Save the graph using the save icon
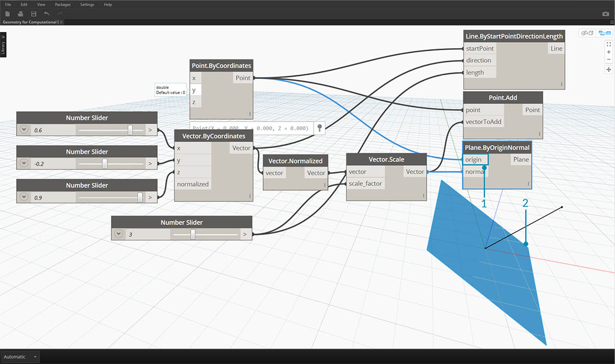The width and height of the screenshot is (615, 364). click(x=33, y=14)
